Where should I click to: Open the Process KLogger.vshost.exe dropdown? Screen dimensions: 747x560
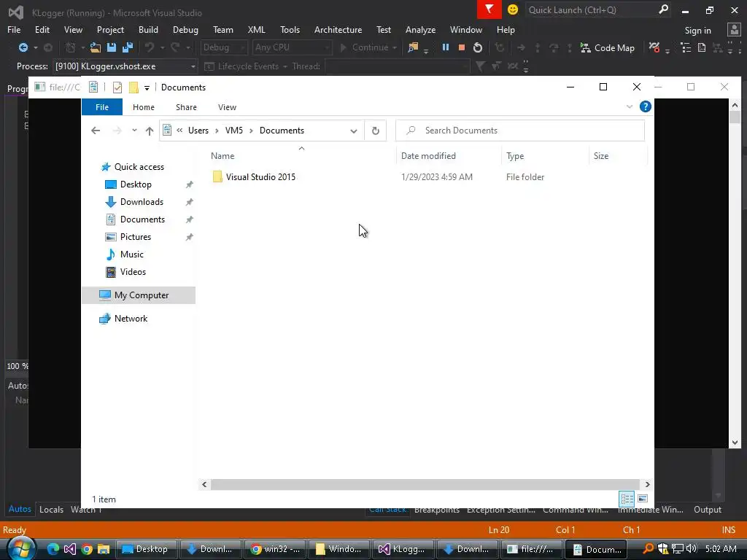click(193, 66)
